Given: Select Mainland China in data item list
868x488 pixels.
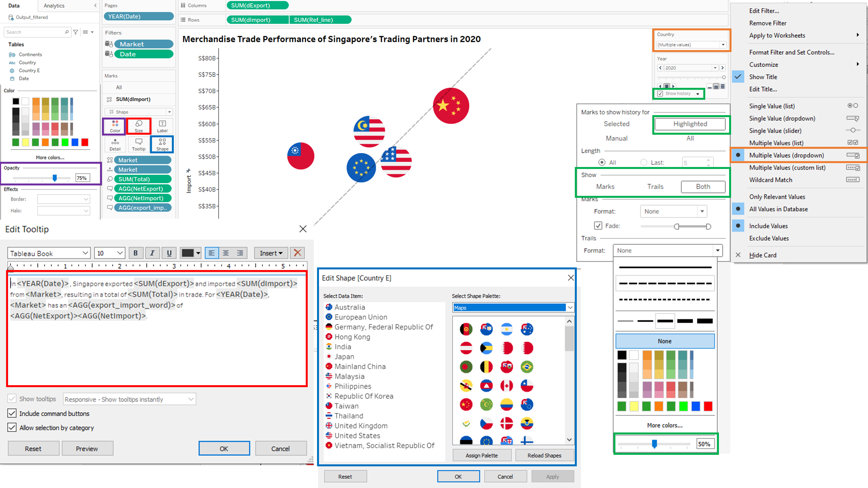Looking at the screenshot, I should point(360,366).
